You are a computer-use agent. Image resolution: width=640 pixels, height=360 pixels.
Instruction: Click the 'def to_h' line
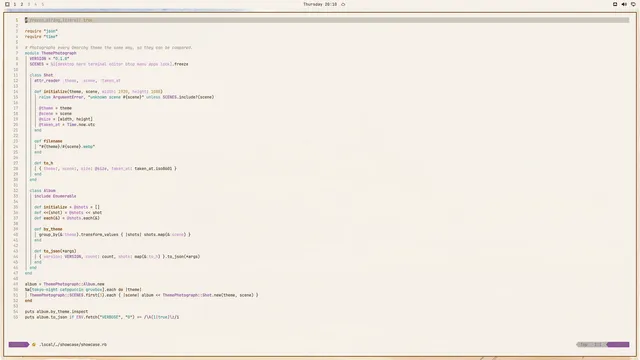click(44, 163)
